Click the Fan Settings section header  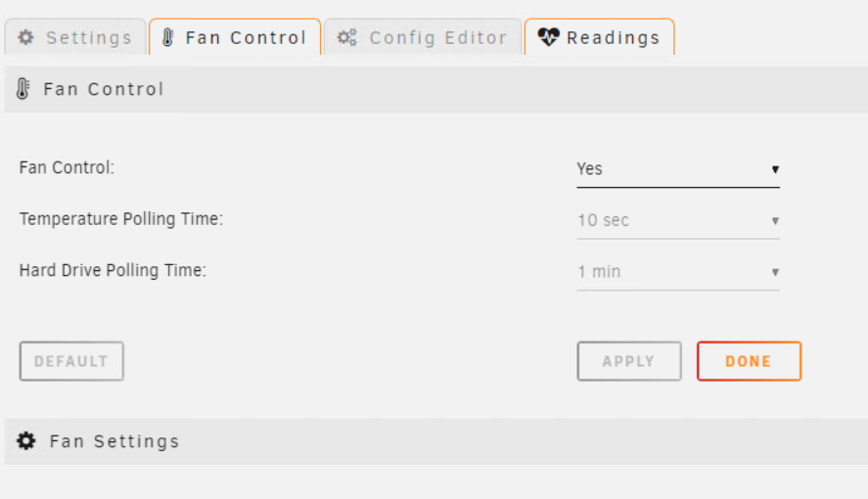(436, 441)
